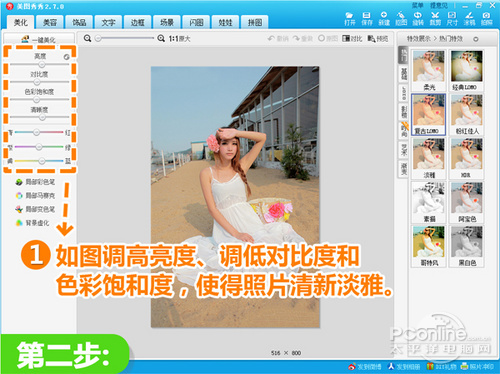The image size is (500, 374).
Task: Click the 提意见 feedback link
Action: (x=439, y=6)
